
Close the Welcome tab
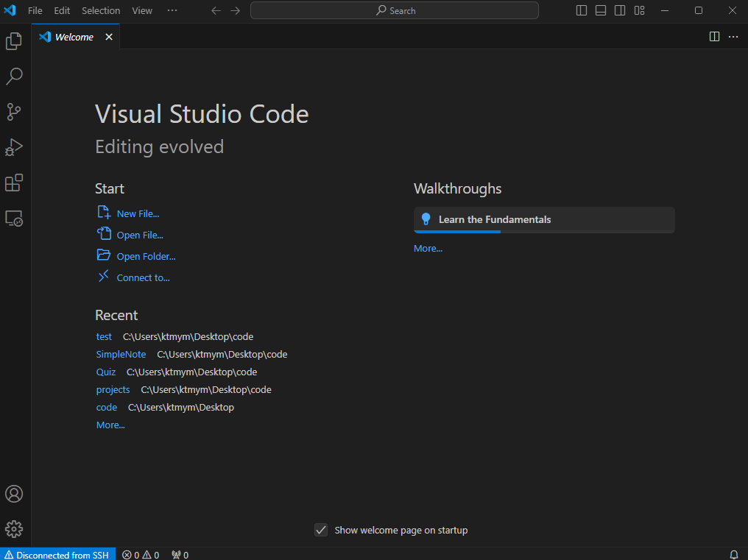click(109, 37)
